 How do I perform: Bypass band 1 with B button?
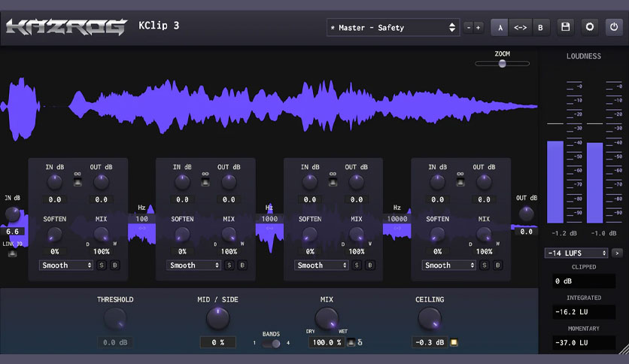(114, 265)
